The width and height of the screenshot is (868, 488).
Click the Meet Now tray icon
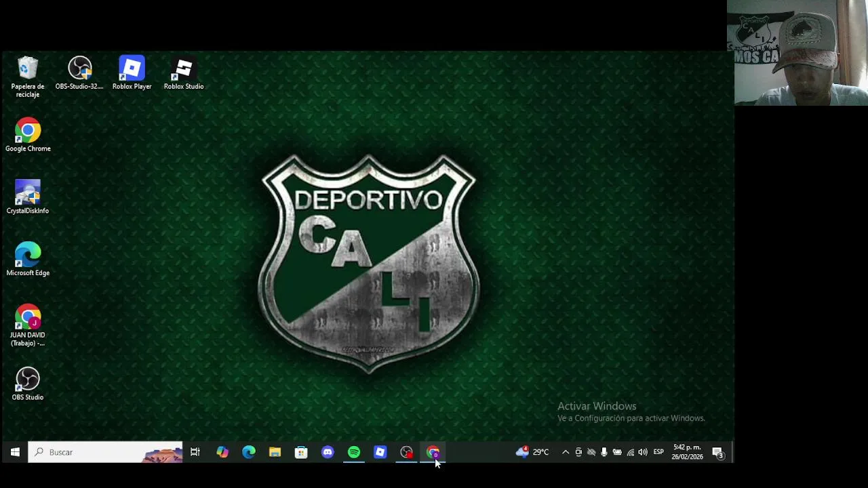[578, 452]
